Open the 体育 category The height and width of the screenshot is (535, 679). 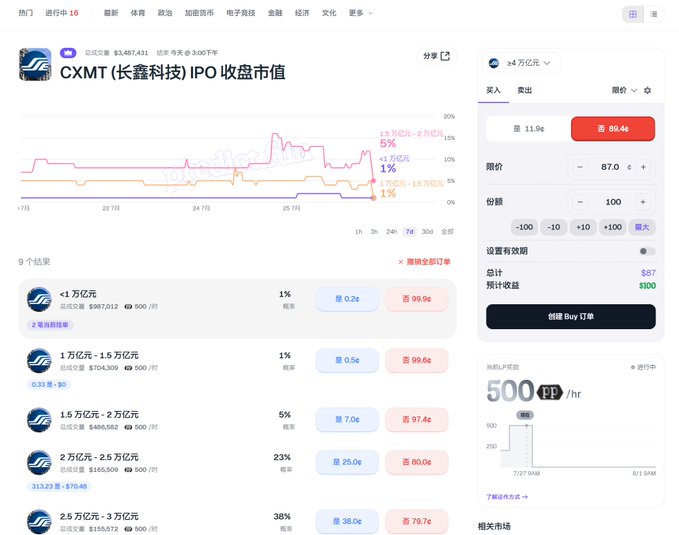[x=138, y=13]
